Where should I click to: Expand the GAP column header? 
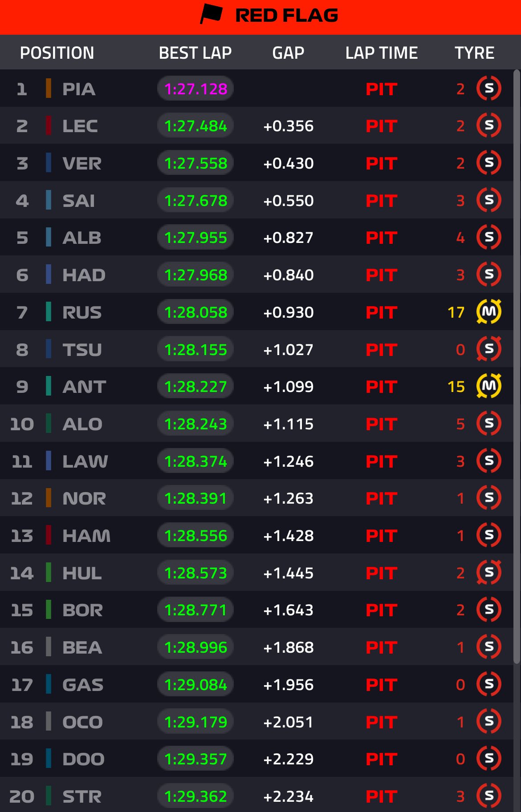[289, 52]
